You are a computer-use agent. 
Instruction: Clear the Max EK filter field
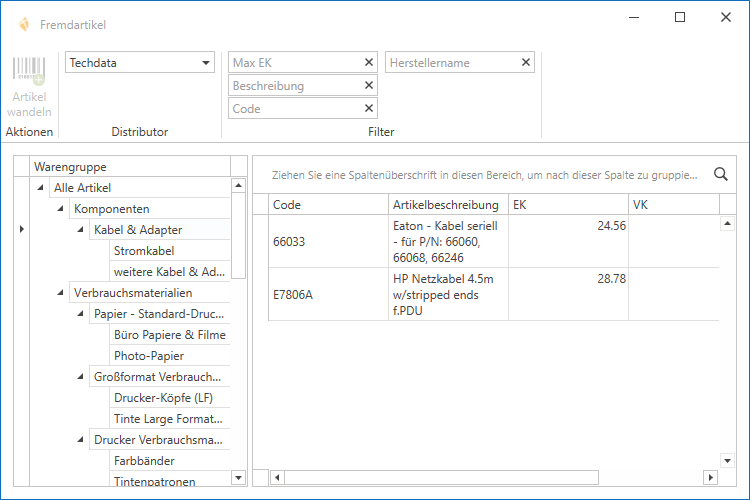pyautogui.click(x=369, y=63)
